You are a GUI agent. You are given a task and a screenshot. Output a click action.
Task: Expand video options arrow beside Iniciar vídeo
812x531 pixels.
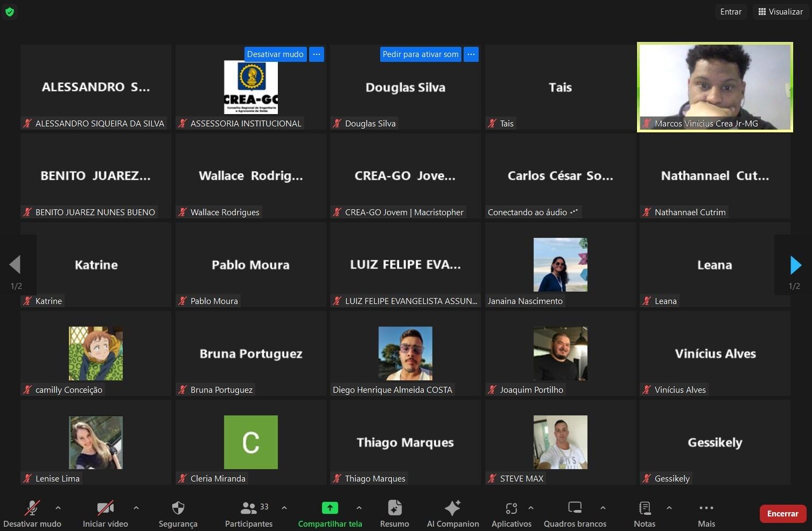coord(136,507)
